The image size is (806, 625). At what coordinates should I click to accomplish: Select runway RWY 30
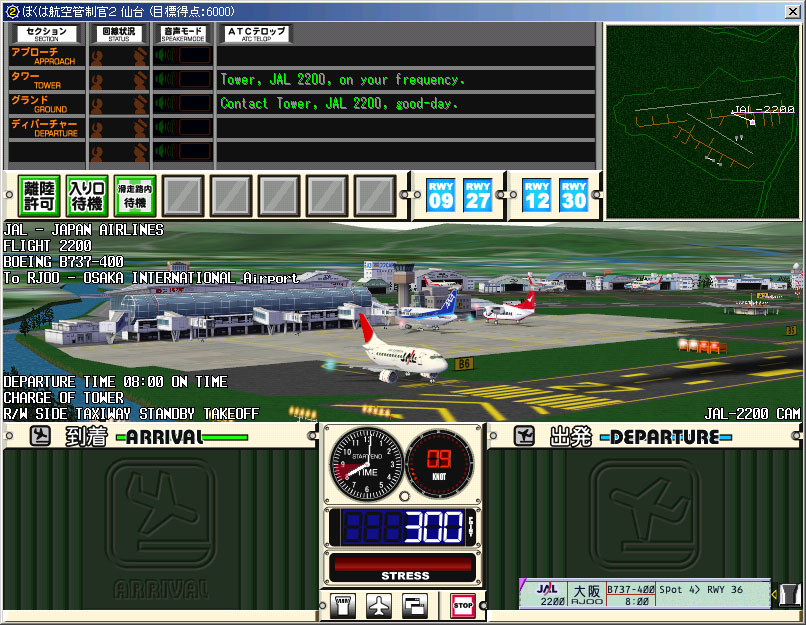click(x=574, y=194)
